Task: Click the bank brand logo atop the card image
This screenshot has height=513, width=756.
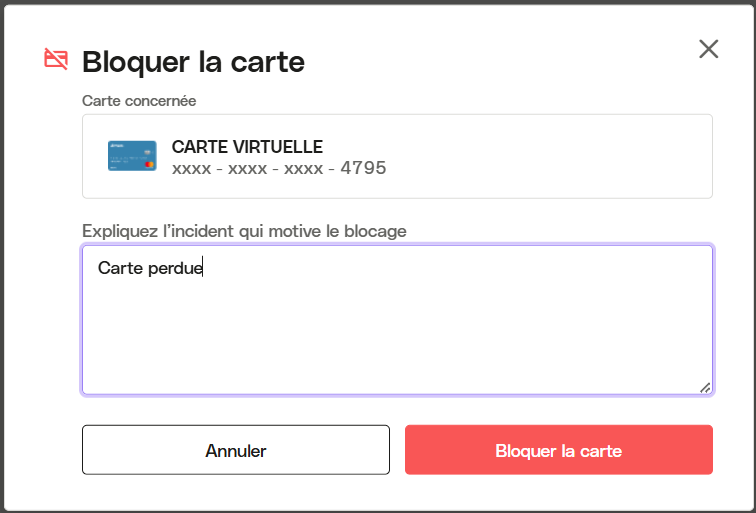Action: [x=117, y=145]
